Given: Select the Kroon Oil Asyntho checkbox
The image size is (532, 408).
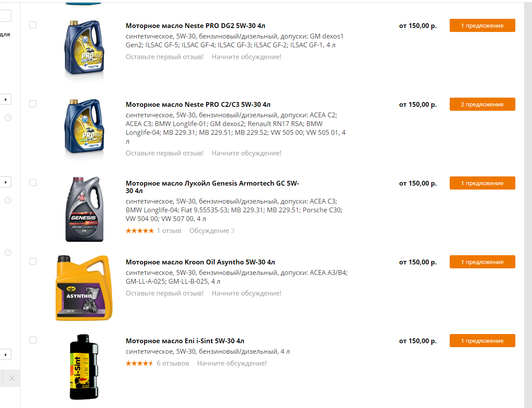Looking at the screenshot, I should (33, 261).
